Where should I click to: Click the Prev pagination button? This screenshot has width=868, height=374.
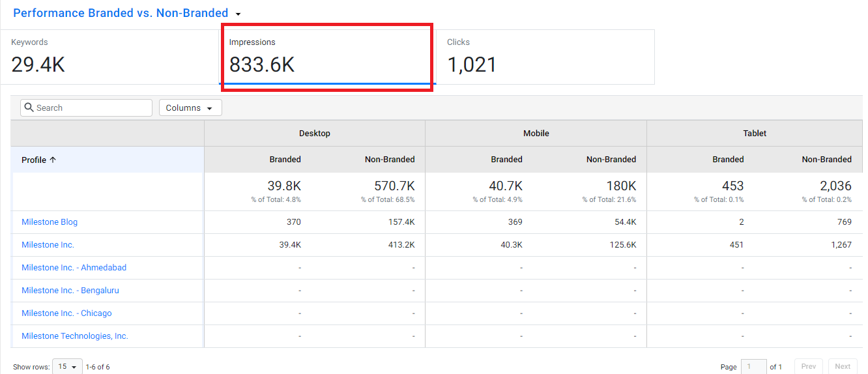808,367
